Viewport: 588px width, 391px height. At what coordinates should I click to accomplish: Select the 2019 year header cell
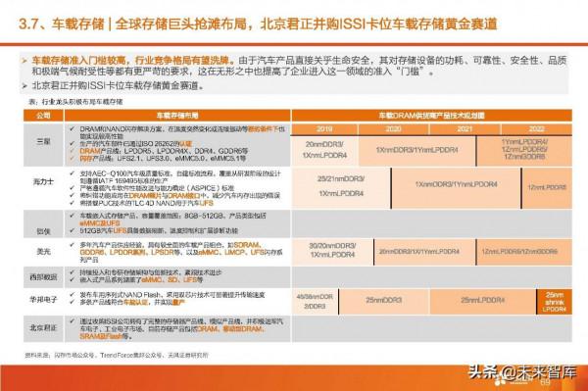click(x=324, y=129)
